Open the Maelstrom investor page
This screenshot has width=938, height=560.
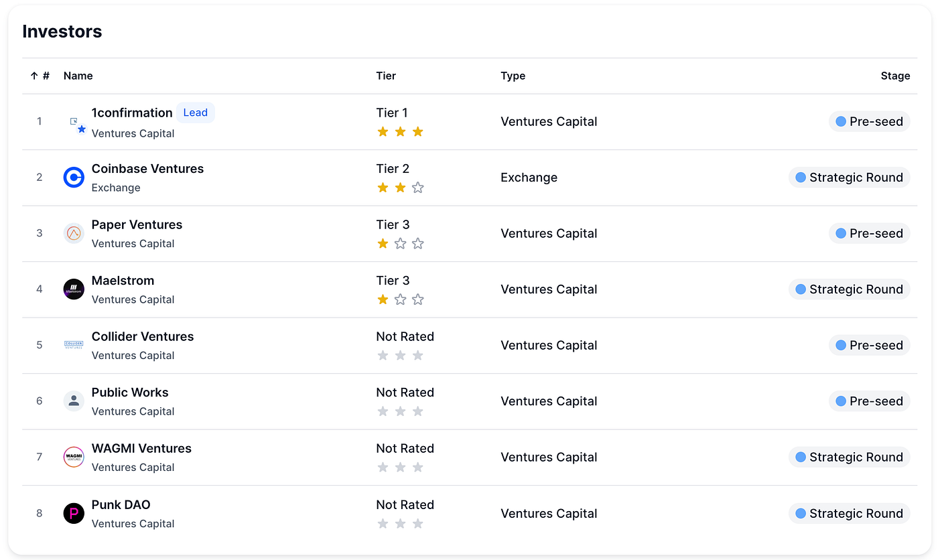(123, 281)
